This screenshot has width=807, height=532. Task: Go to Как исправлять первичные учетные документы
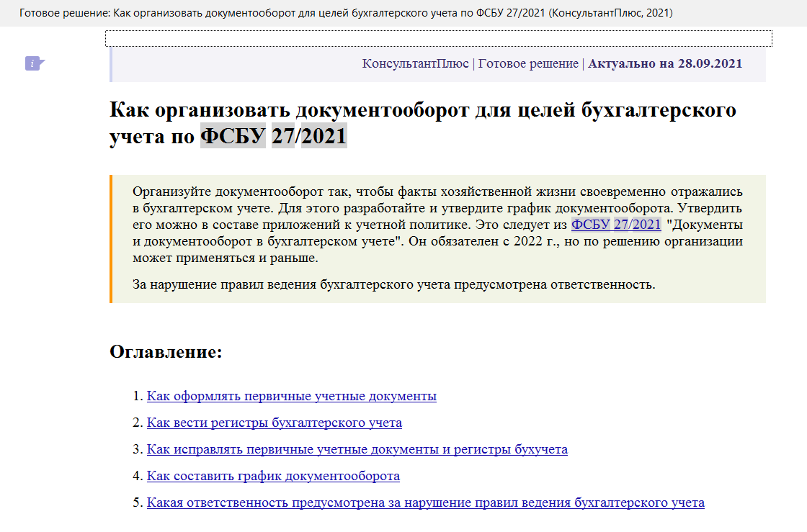(357, 450)
